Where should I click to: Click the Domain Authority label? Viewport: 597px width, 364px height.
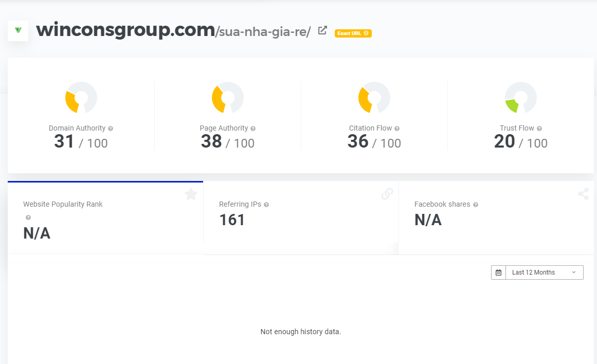pos(77,129)
